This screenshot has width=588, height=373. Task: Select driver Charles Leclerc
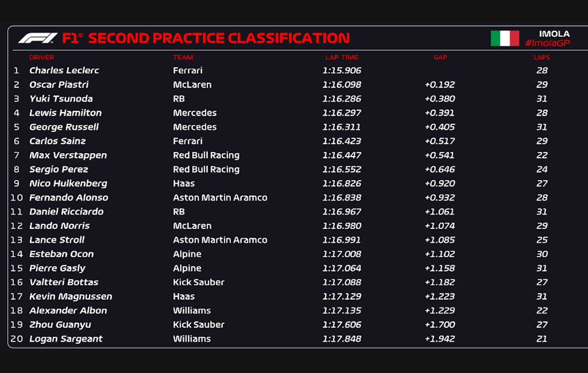pos(64,70)
